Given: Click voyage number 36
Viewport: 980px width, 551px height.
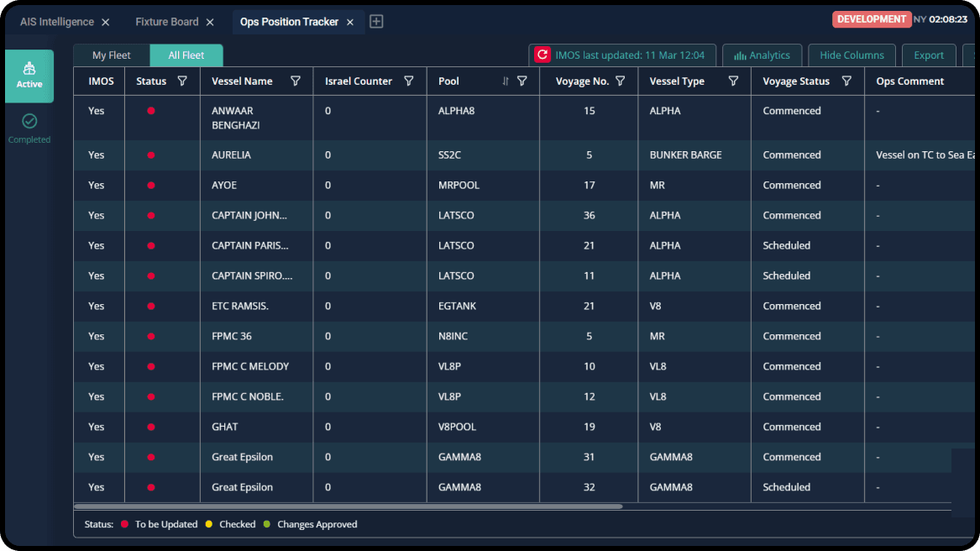Looking at the screenshot, I should (x=589, y=215).
